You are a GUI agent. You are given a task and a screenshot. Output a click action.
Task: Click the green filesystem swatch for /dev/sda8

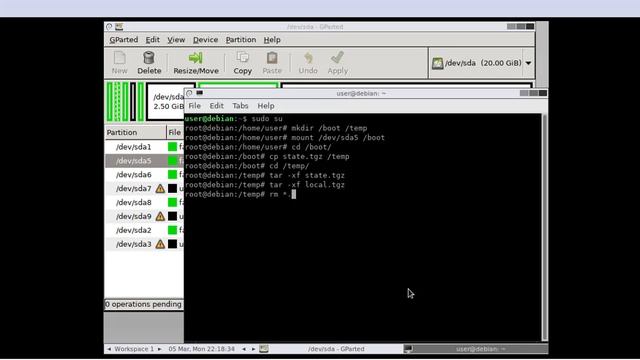(173, 202)
